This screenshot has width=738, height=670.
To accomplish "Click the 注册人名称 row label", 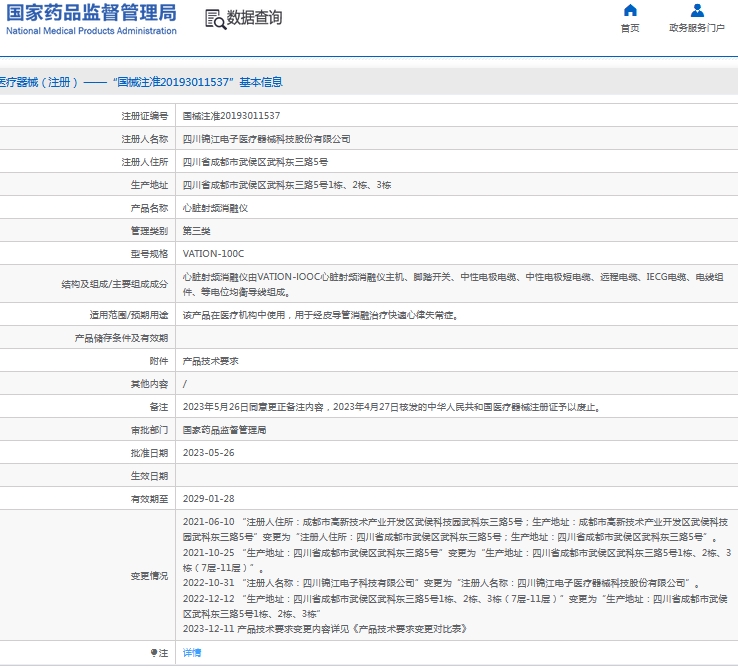I will click(144, 139).
